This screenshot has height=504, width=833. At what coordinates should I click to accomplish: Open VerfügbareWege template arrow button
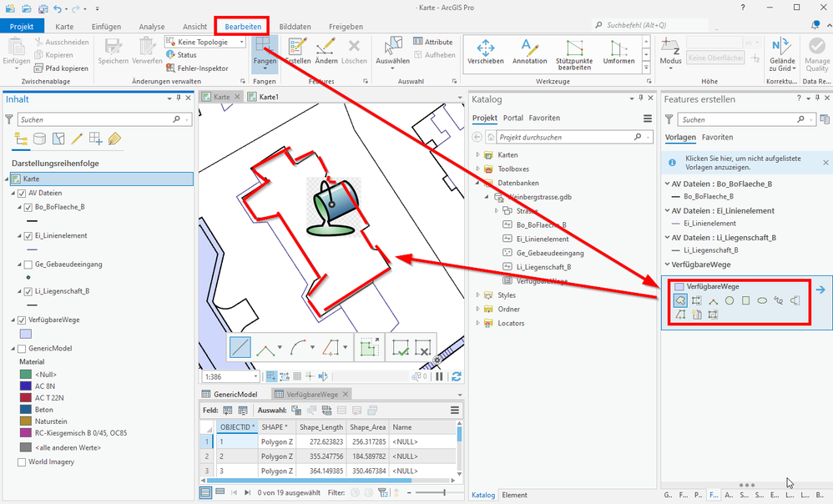coord(820,290)
